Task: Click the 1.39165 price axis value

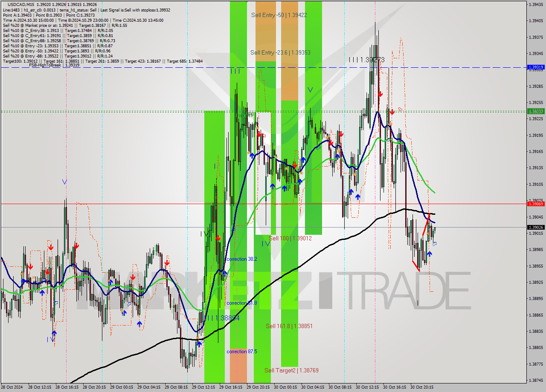Action: [536, 152]
